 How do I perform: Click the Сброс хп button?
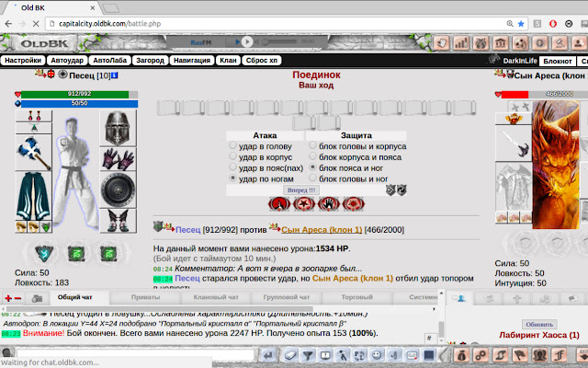[261, 61]
